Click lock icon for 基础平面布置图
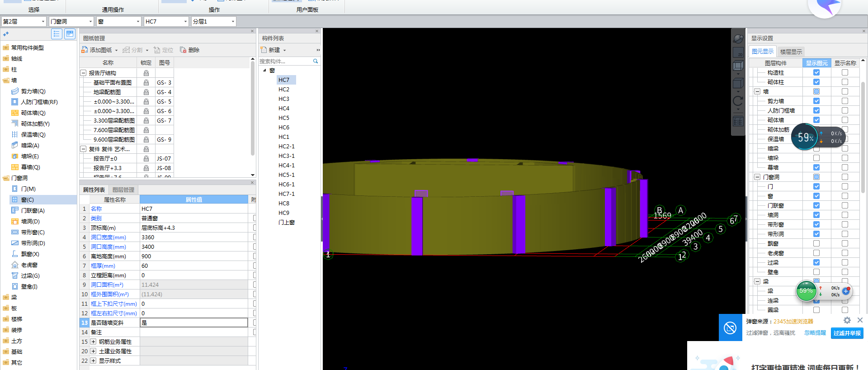 [146, 82]
